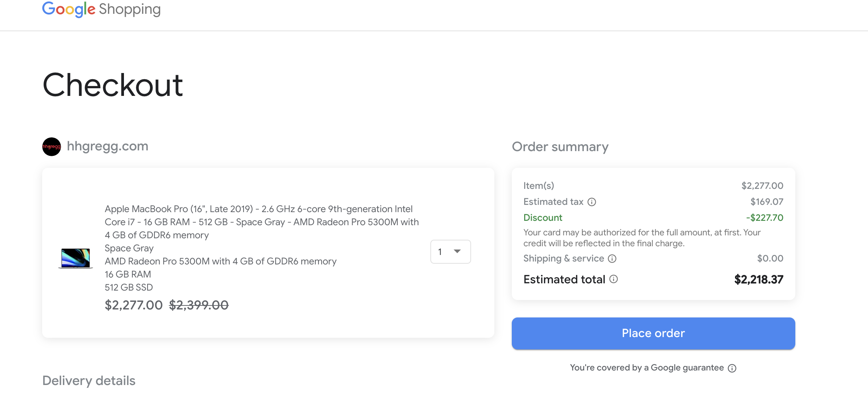Open the Shipping & service info tooltip
Image resolution: width=868 pixels, height=393 pixels.
tap(613, 259)
